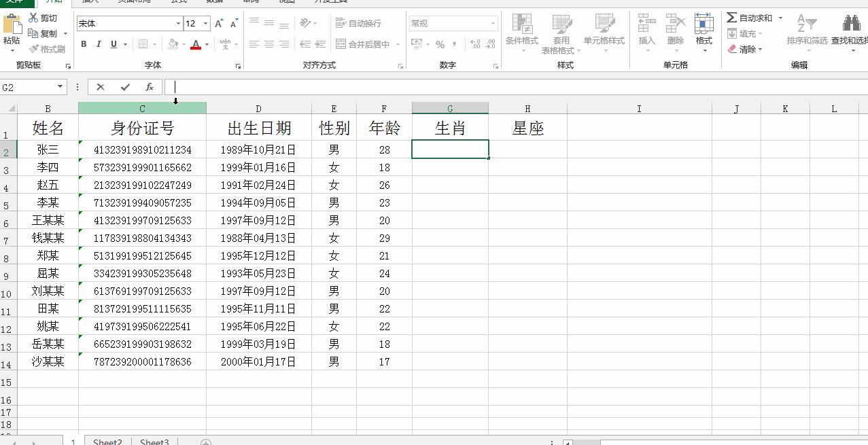868x445 pixels.
Task: Expand the font size dropdown showing 12
Action: click(x=205, y=24)
